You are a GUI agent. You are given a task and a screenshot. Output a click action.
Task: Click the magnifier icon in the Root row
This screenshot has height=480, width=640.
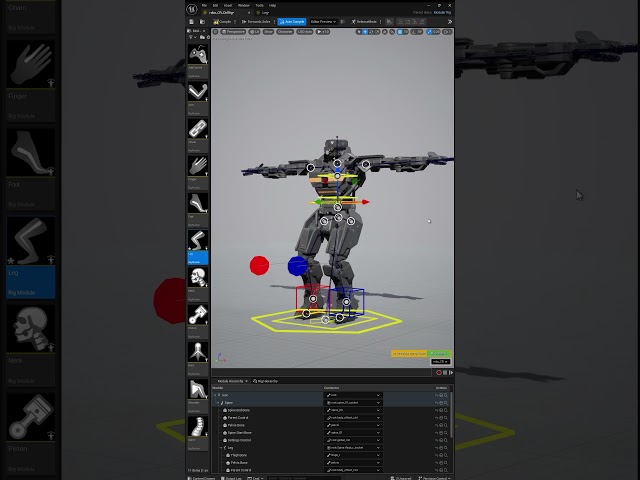(x=446, y=395)
